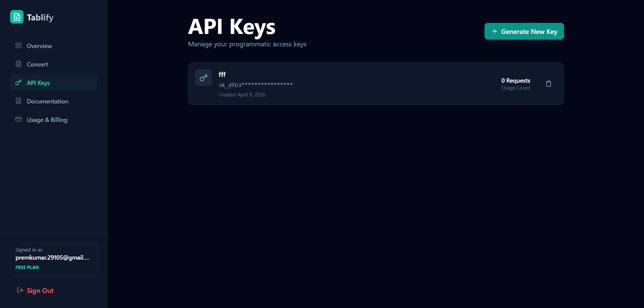Click the FREE PLAN label
Screen dimensions: 644x308
click(x=27, y=267)
